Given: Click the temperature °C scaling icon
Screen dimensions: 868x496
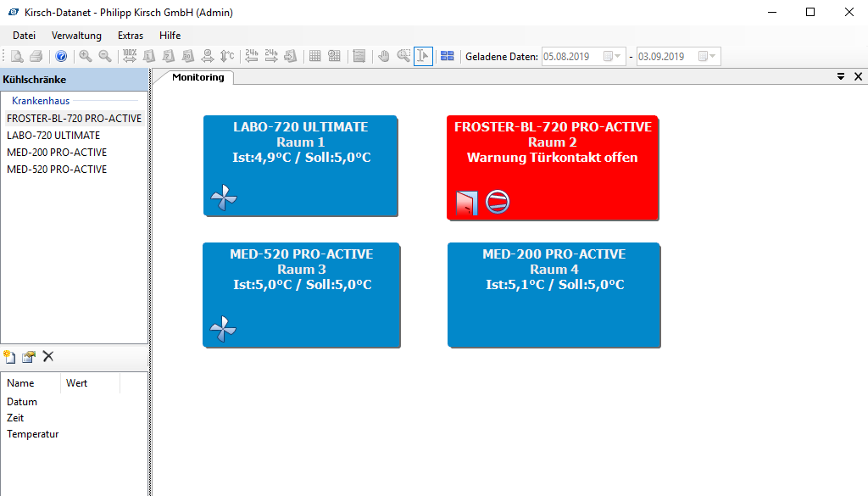Looking at the screenshot, I should coord(227,56).
